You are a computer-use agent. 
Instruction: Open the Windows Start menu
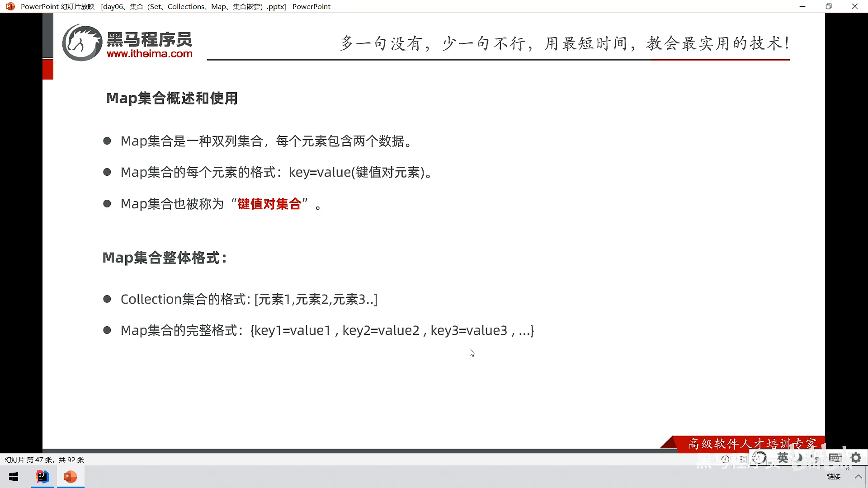(x=14, y=477)
